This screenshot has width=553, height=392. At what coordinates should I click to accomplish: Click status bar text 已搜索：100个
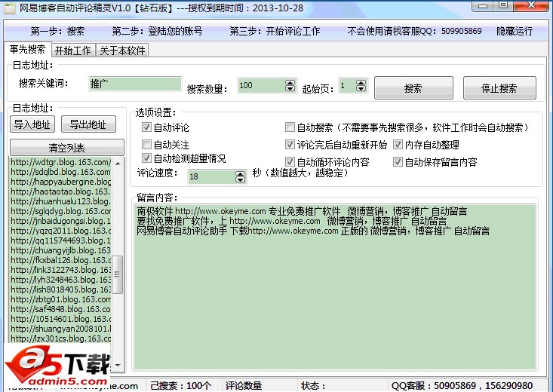181,386
